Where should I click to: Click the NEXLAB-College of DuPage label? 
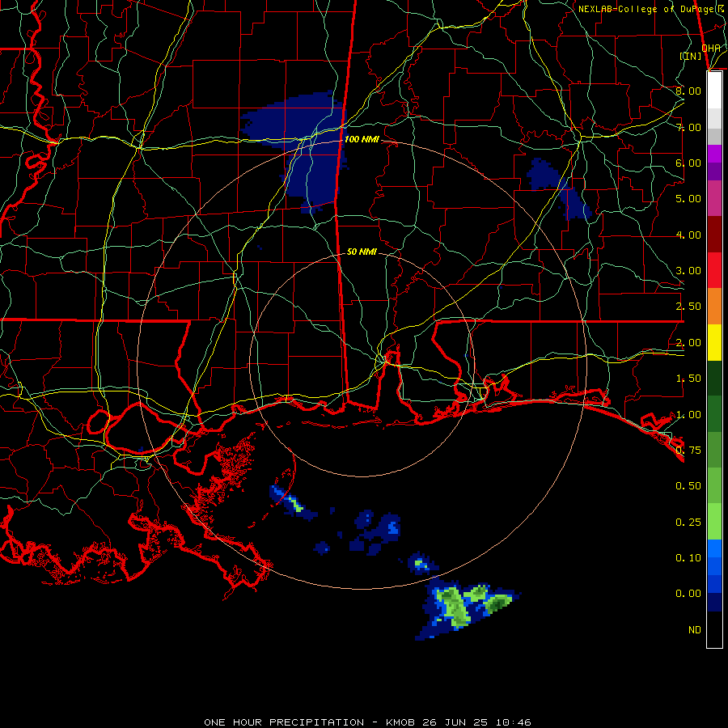[x=651, y=9]
